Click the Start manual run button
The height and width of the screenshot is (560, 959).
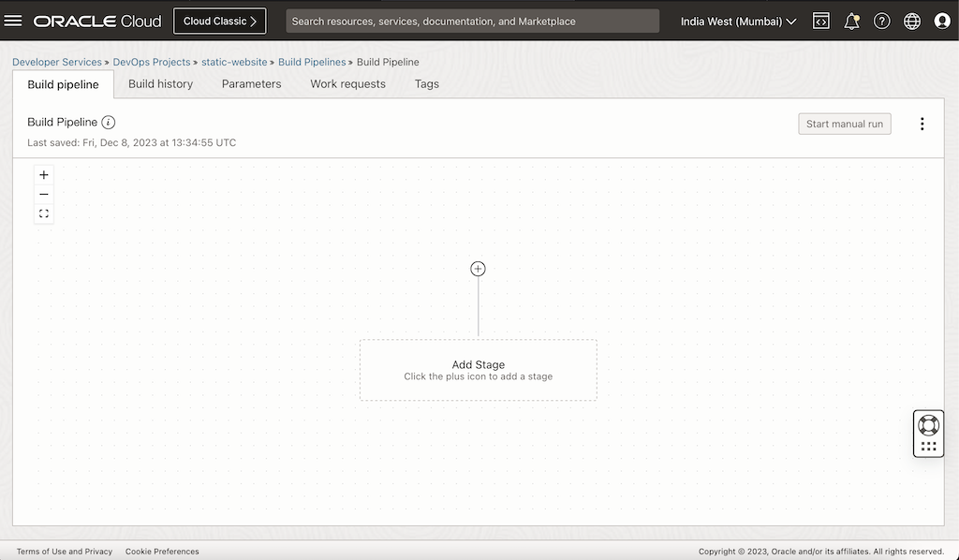click(844, 123)
